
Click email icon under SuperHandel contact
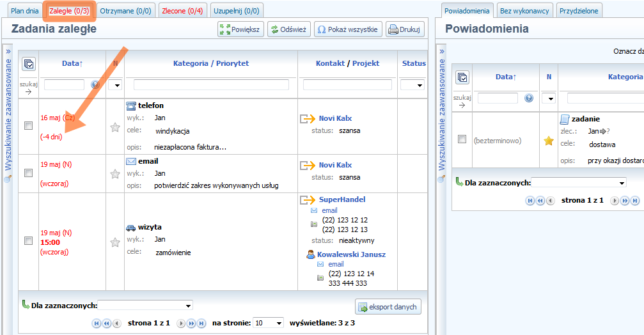[x=314, y=210]
